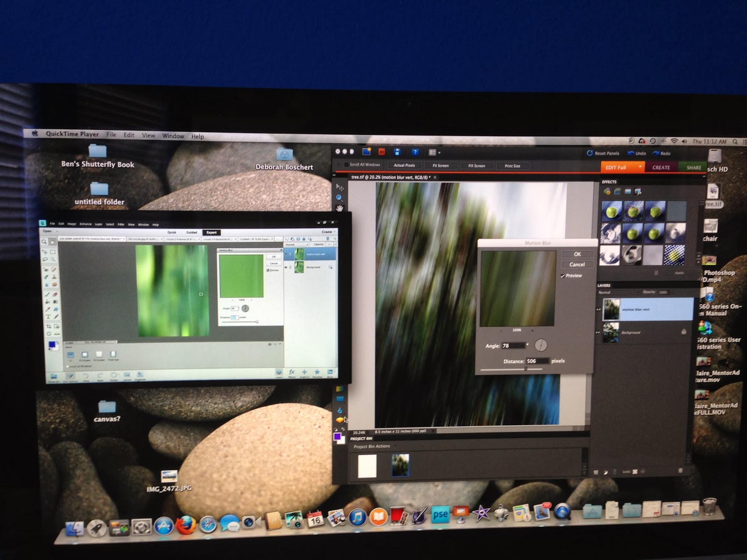Select the Blur water-drop tool in toolbox

[x=340, y=410]
